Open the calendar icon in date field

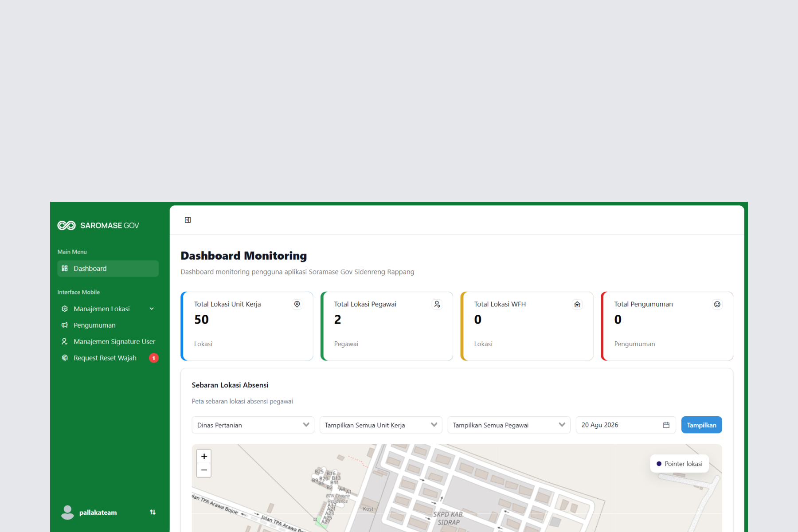click(x=666, y=425)
